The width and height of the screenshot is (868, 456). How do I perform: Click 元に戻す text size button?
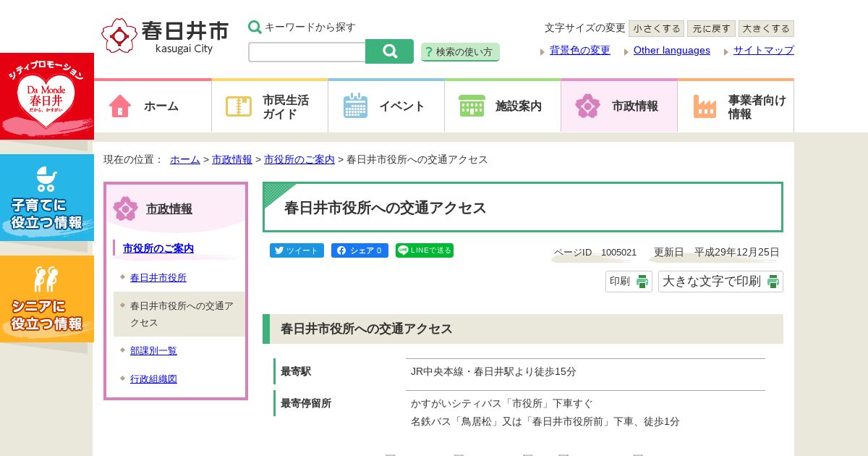(711, 29)
